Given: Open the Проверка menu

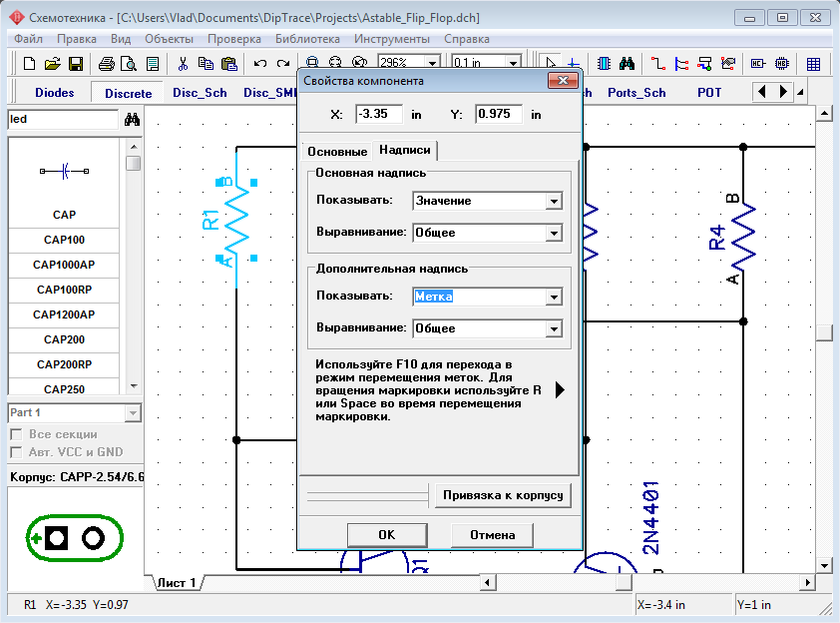Looking at the screenshot, I should [234, 39].
